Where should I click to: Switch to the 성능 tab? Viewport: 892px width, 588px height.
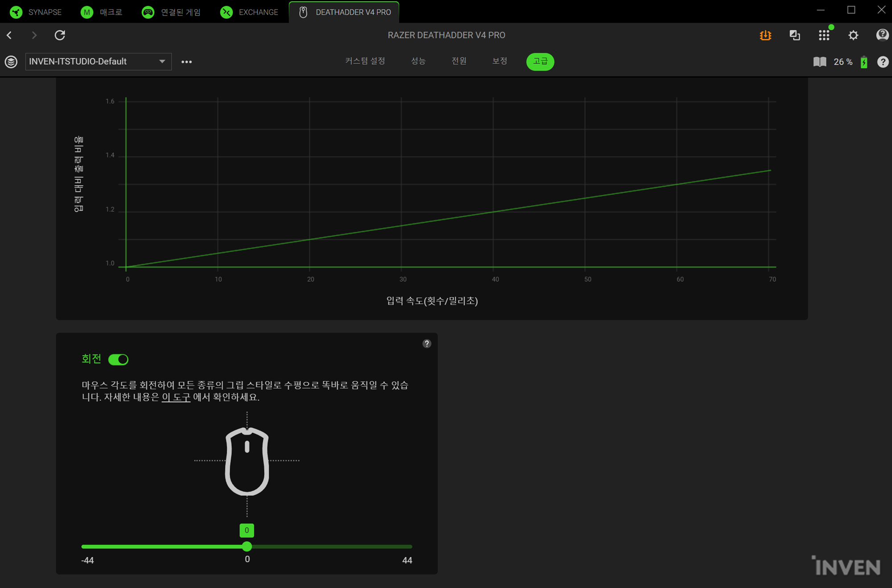[x=418, y=61]
